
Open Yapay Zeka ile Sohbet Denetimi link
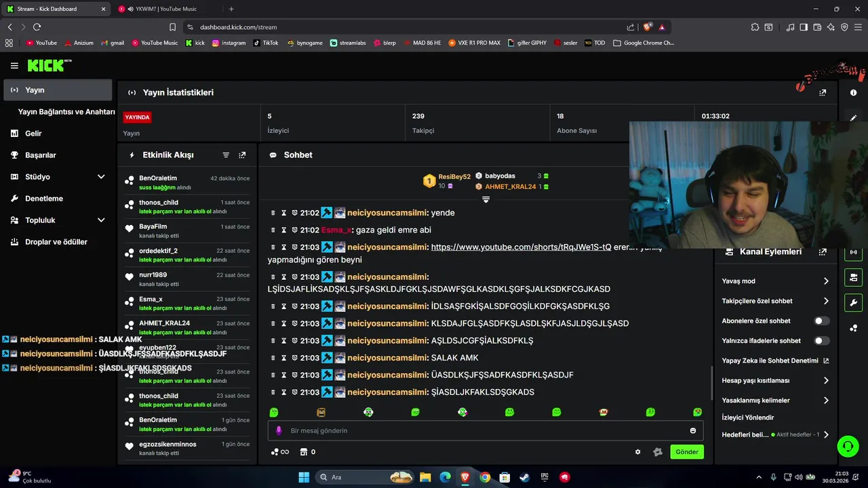click(776, 361)
